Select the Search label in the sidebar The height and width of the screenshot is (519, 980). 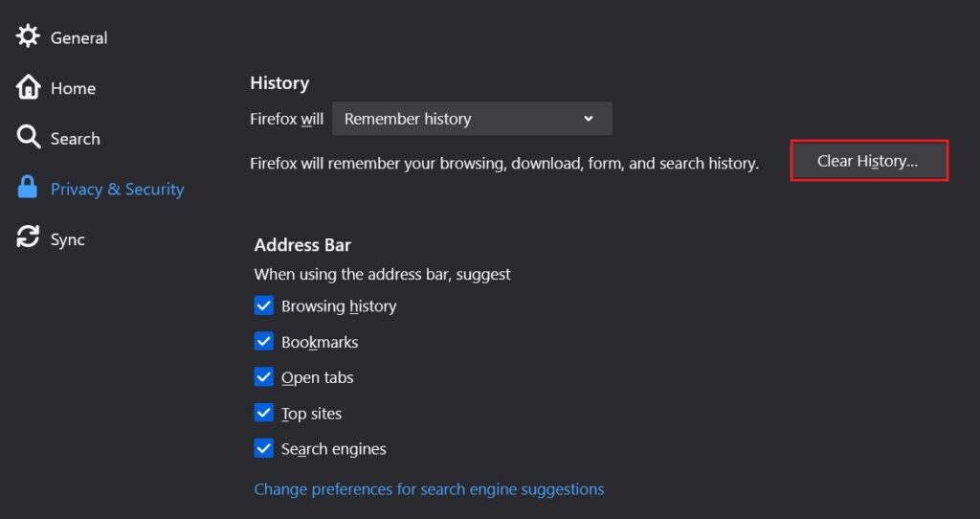tap(75, 139)
